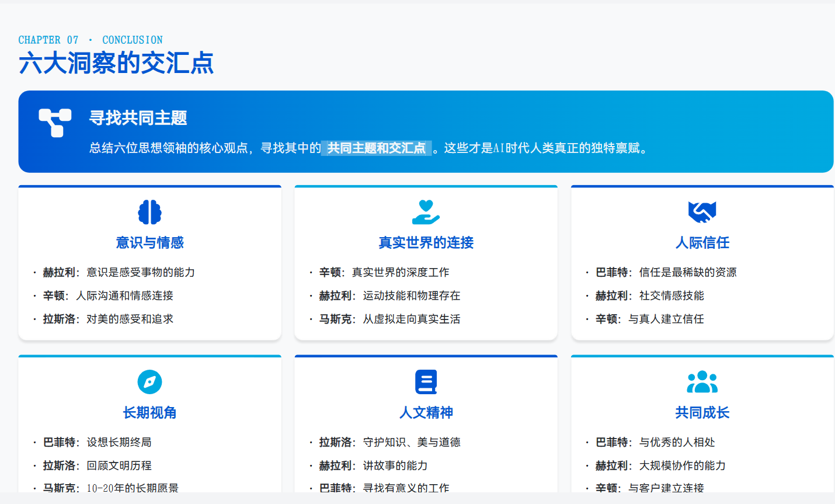Screen dimensions: 835x504
Task: Open the 人文精神 card heading
Action: [x=426, y=412]
